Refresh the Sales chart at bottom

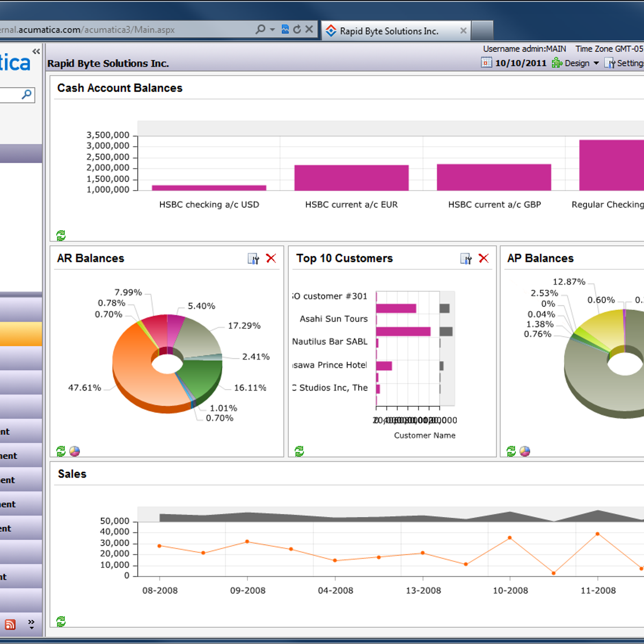point(61,621)
